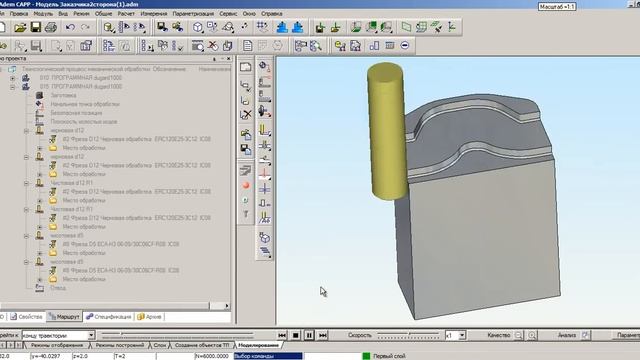Open the Измерения menu

(x=154, y=13)
